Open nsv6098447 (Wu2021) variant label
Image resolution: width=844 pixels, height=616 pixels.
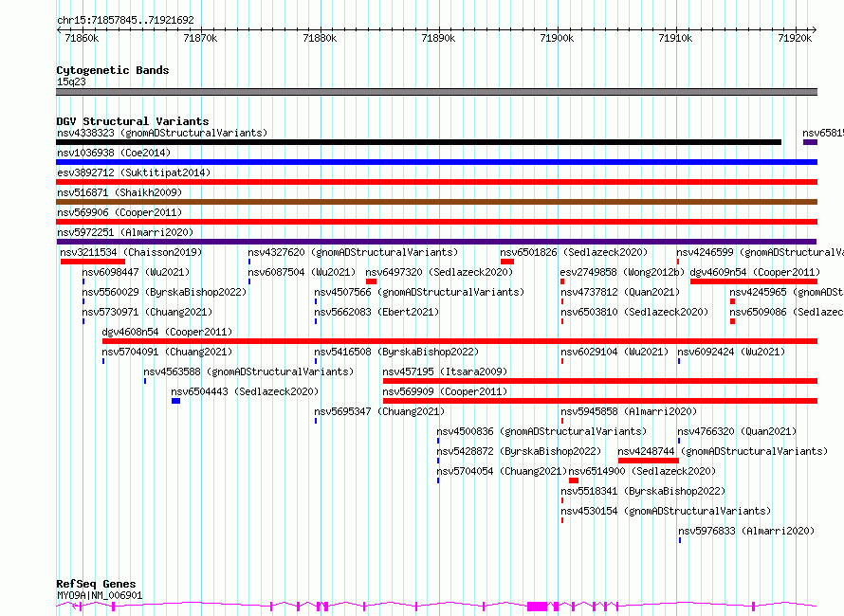tap(136, 272)
